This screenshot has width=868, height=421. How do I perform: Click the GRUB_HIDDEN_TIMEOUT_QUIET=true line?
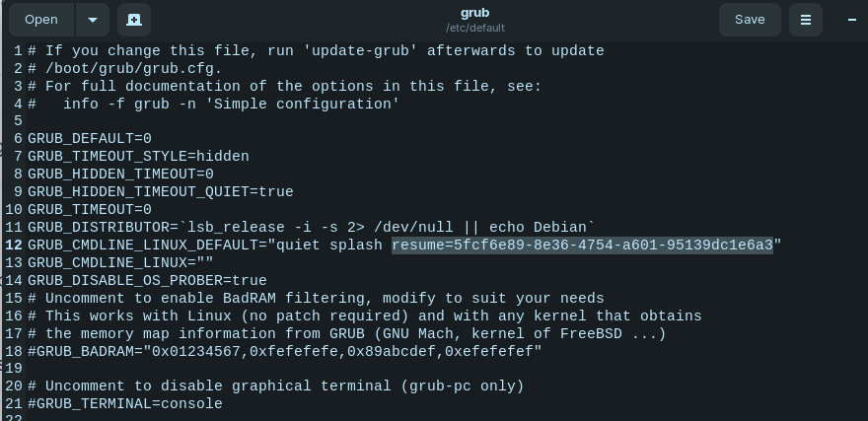point(161,192)
